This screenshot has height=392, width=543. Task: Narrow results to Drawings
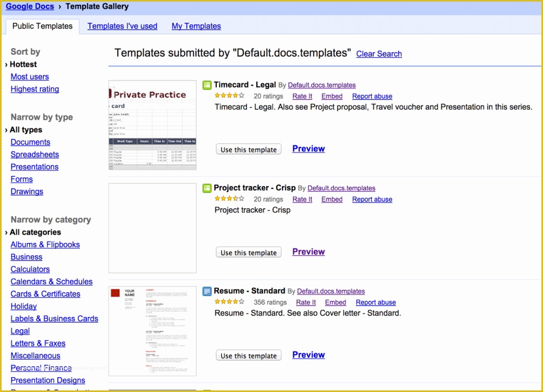click(x=27, y=192)
